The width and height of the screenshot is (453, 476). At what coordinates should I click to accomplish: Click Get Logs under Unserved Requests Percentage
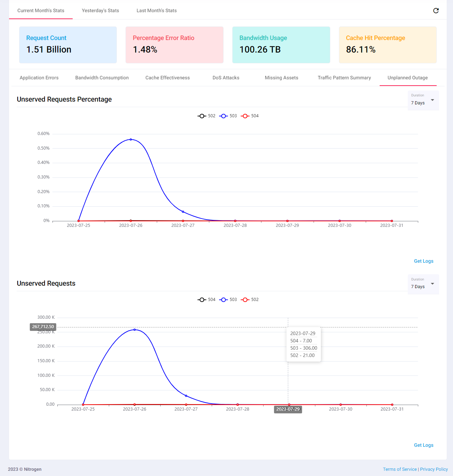(x=423, y=261)
